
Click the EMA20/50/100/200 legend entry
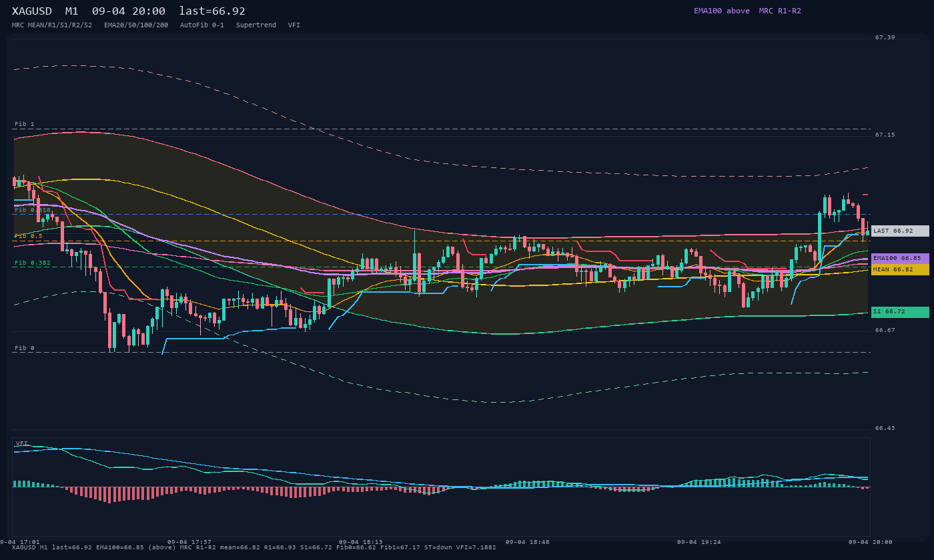tap(136, 25)
